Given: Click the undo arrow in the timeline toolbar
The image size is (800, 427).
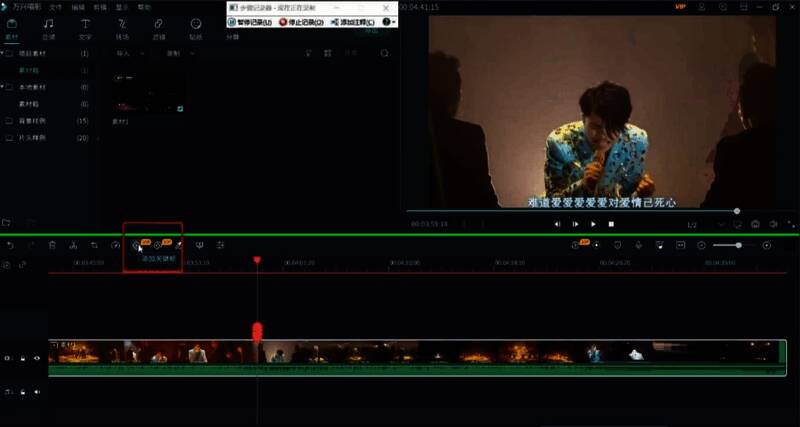Looking at the screenshot, I should (10, 245).
